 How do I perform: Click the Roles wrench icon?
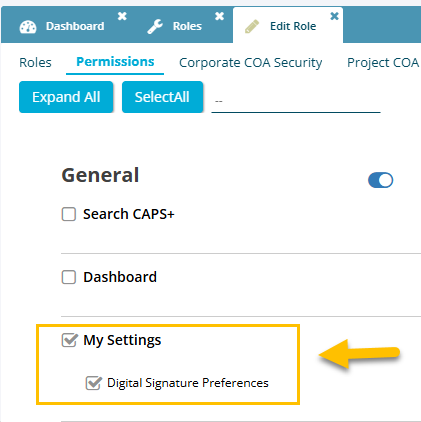[155, 26]
